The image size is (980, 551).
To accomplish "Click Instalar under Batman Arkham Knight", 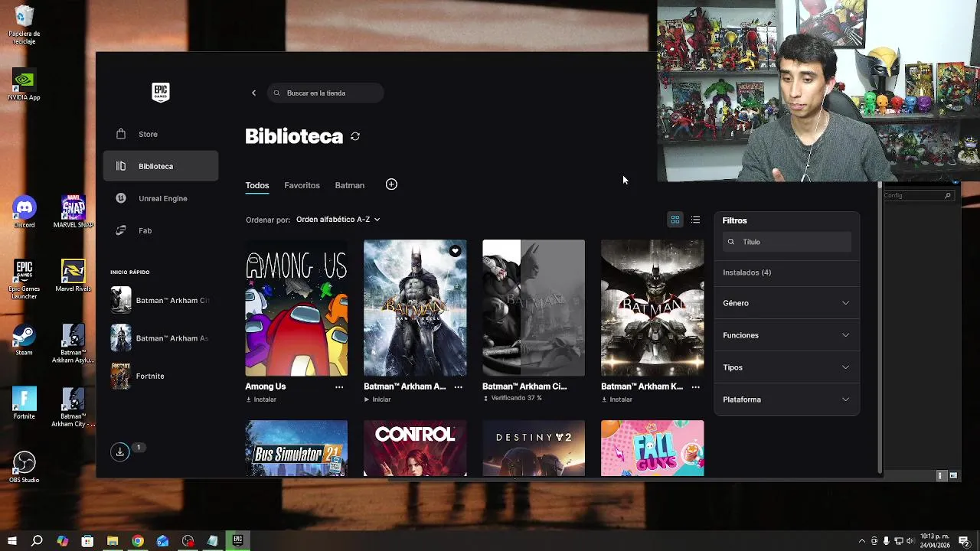I will click(617, 399).
